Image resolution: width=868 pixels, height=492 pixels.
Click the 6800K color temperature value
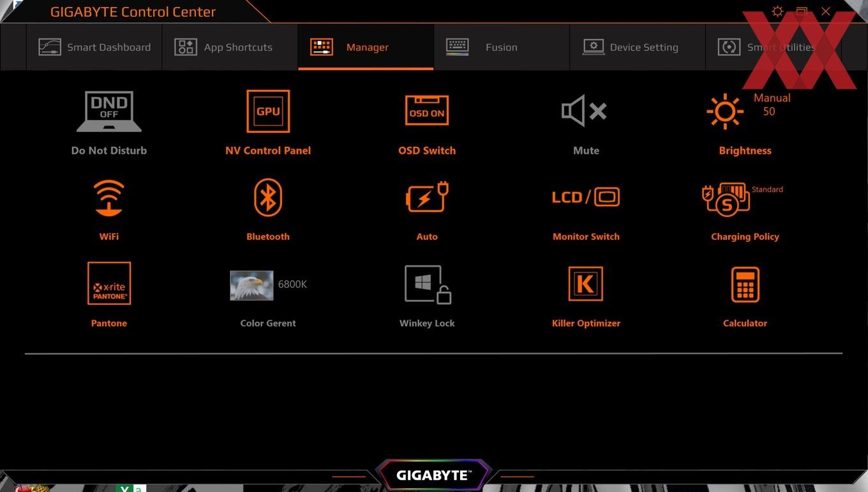(x=292, y=285)
